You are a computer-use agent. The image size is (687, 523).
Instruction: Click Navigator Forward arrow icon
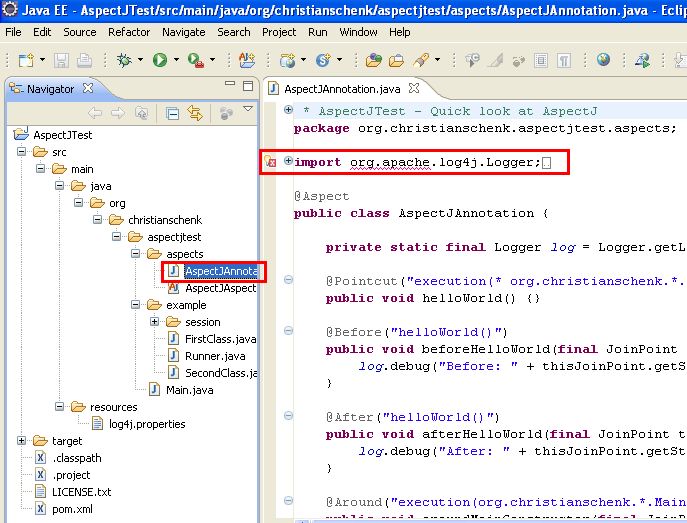(118, 113)
